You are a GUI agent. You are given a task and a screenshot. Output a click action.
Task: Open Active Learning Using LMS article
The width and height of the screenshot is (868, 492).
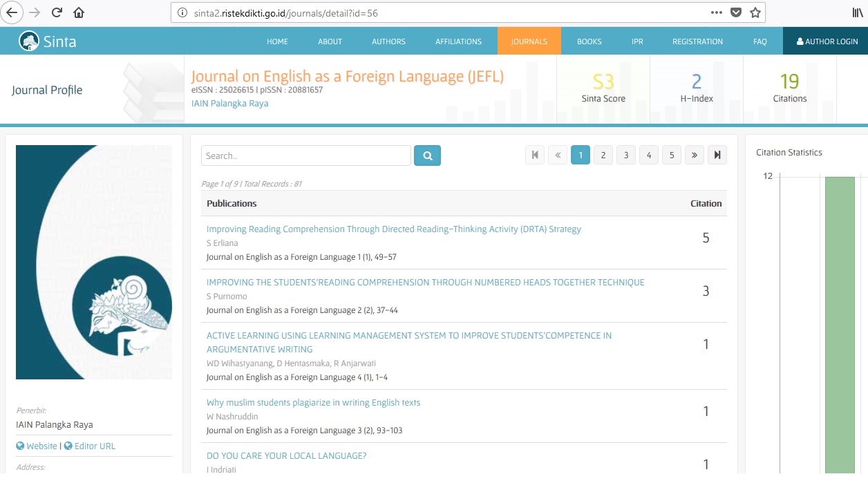click(409, 342)
